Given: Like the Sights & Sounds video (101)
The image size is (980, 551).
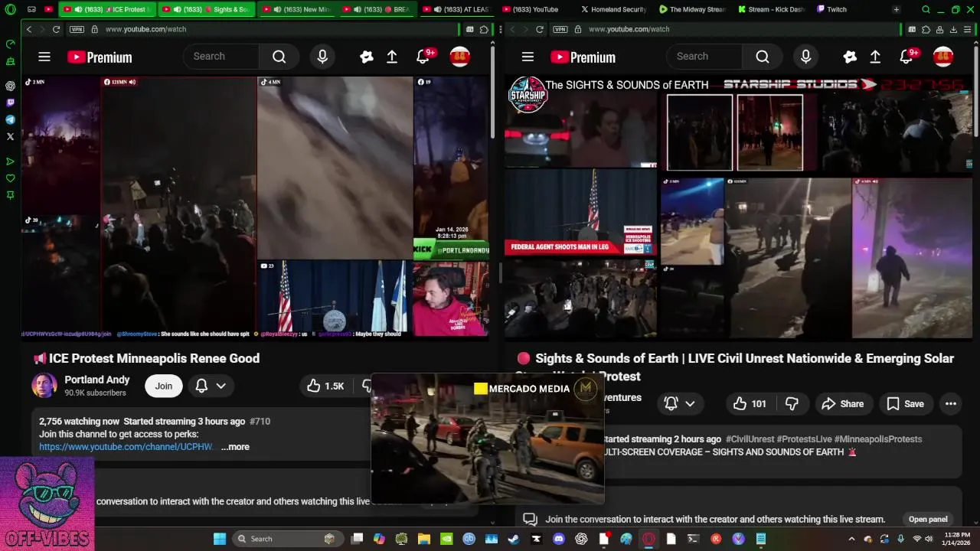Looking at the screenshot, I should point(750,403).
